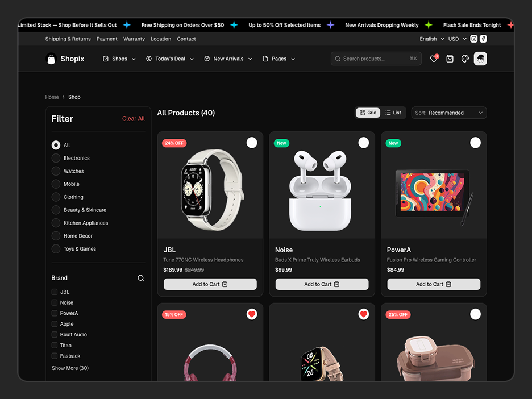Screen dimensions: 532x399
Task: Open the JBL smartwatch product image
Action: click(x=212, y=190)
